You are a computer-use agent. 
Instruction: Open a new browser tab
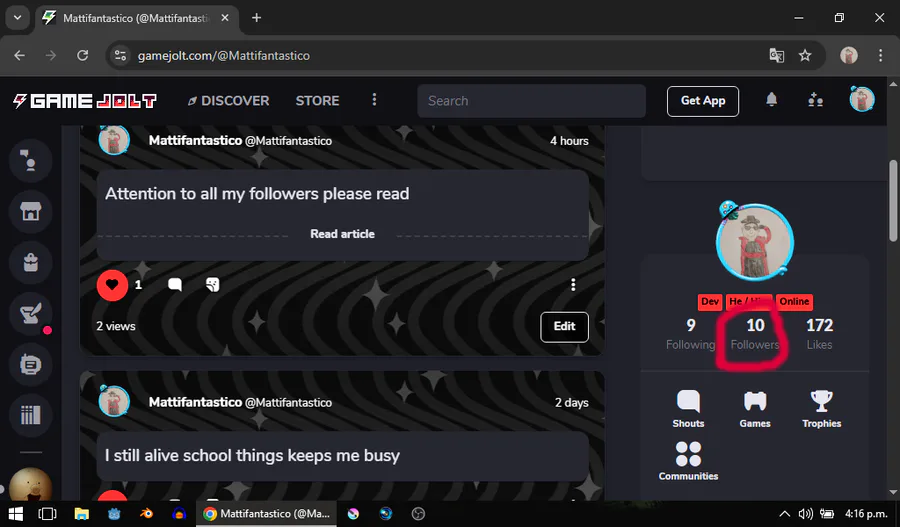click(x=257, y=18)
